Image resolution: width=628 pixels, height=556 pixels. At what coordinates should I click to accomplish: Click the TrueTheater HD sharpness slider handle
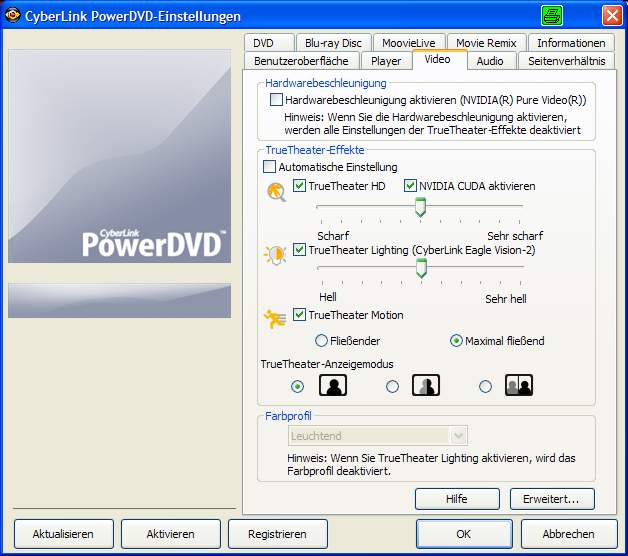tap(420, 207)
